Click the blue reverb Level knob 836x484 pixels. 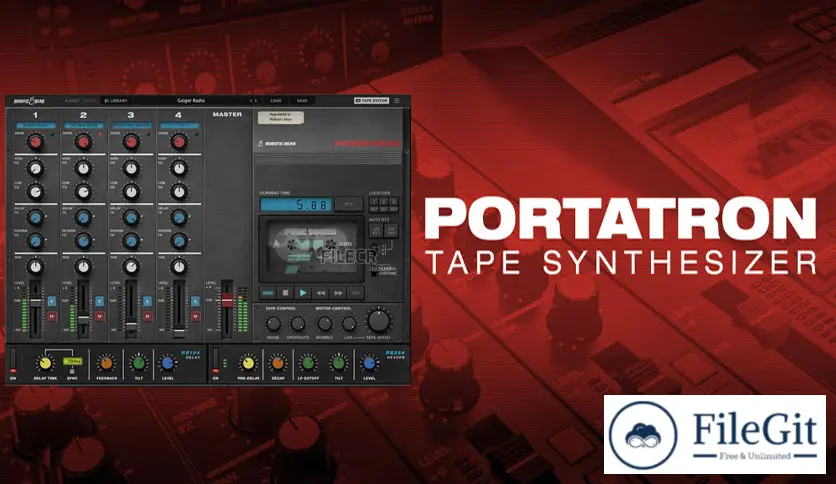click(x=369, y=363)
